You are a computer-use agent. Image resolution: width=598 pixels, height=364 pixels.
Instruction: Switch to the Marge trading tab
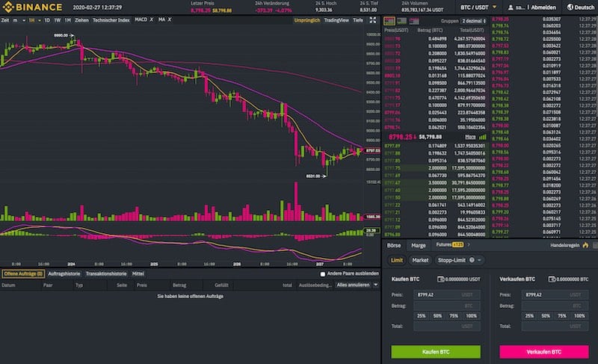click(x=419, y=245)
